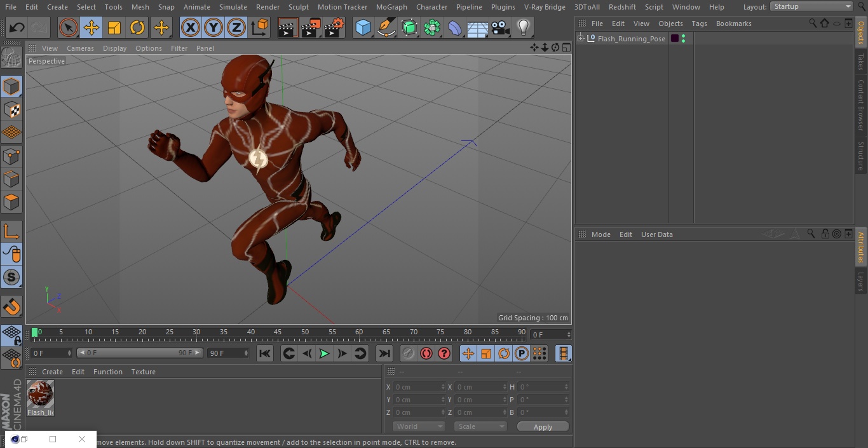Toggle Y axis lock

(x=214, y=27)
